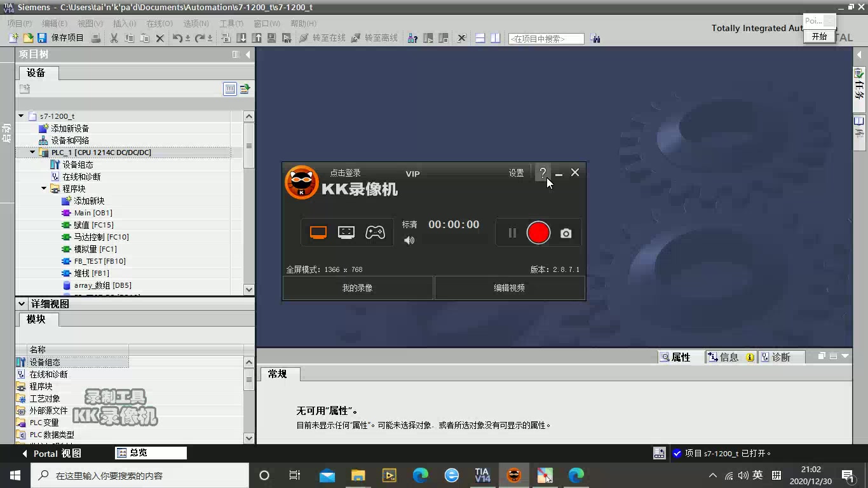Open KK recorder 设置 settings

516,173
